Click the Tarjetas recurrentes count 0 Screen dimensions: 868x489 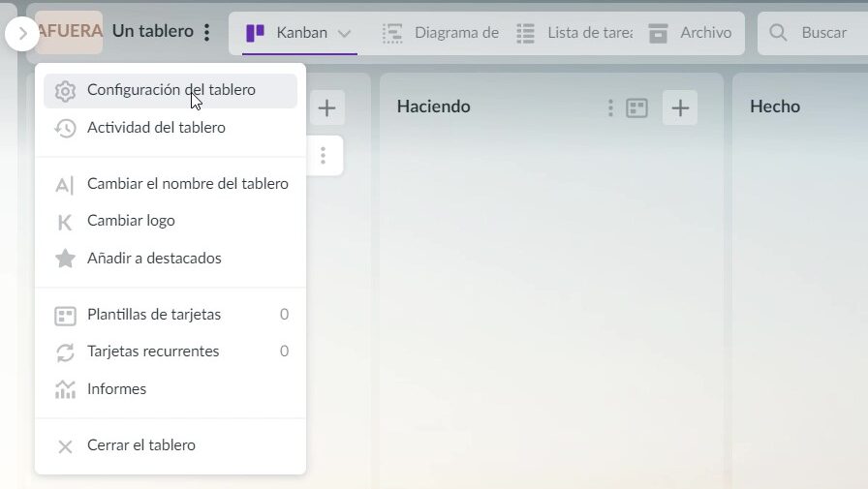[284, 351]
